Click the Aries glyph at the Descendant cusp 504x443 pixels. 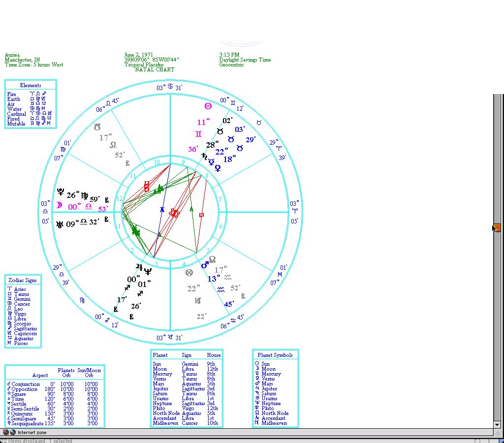coord(295,211)
